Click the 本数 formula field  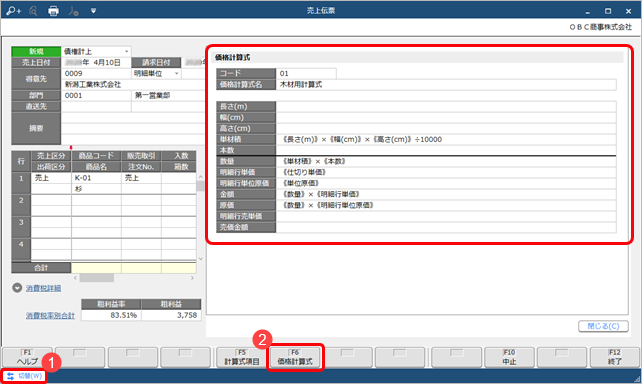pos(446,150)
